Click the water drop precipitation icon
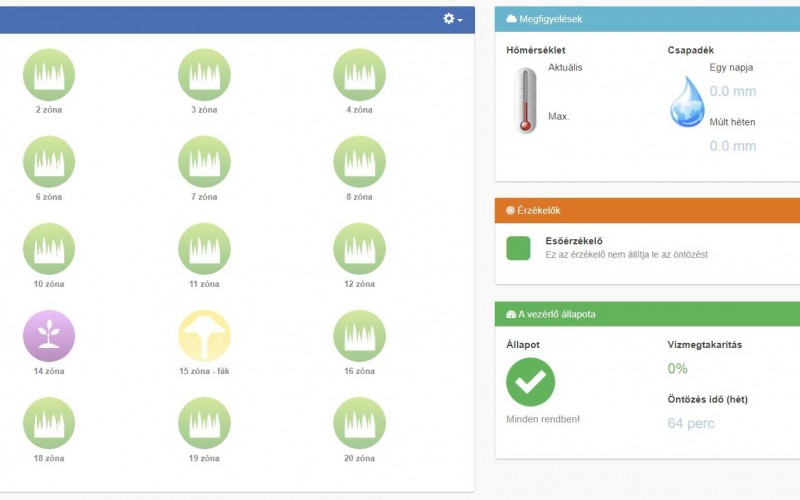The image size is (800, 500). [687, 101]
